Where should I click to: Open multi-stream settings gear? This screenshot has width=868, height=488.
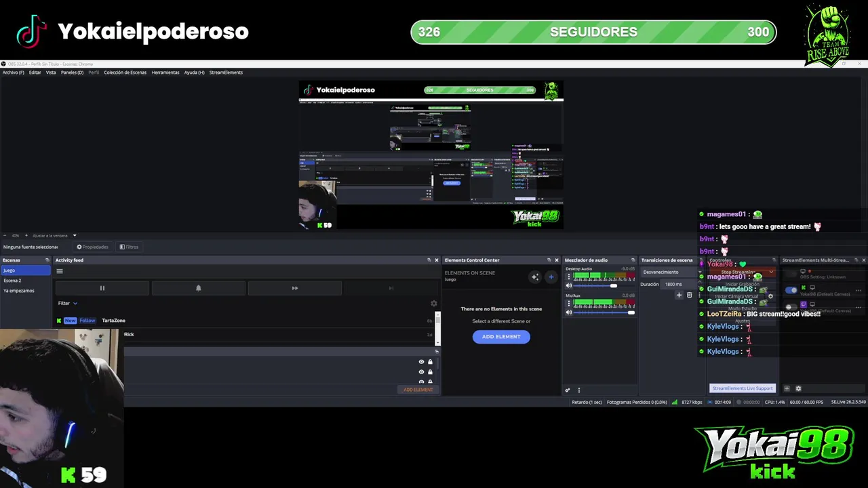click(x=798, y=388)
